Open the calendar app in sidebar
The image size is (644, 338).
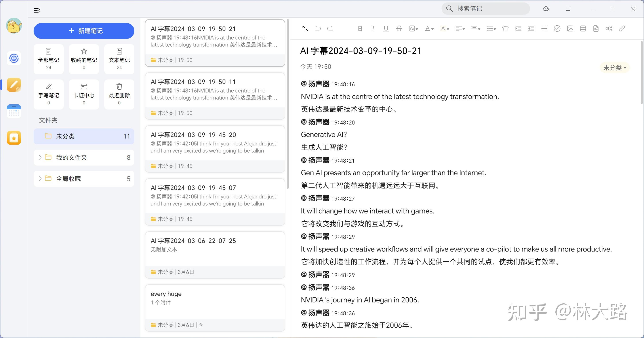pos(14,111)
